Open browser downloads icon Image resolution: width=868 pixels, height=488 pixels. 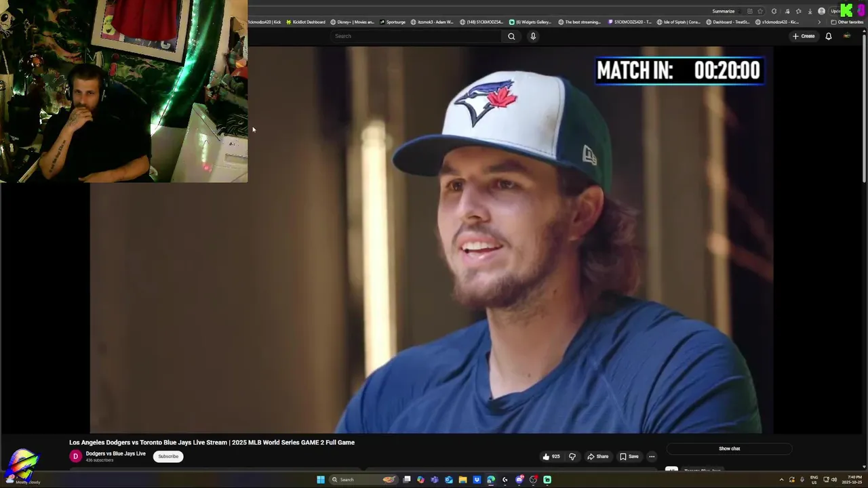pos(810,11)
